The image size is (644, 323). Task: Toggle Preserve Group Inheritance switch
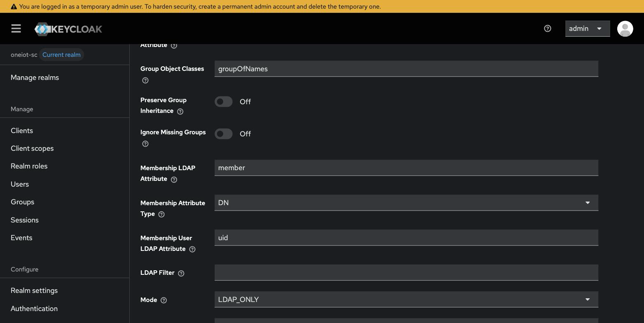(224, 101)
